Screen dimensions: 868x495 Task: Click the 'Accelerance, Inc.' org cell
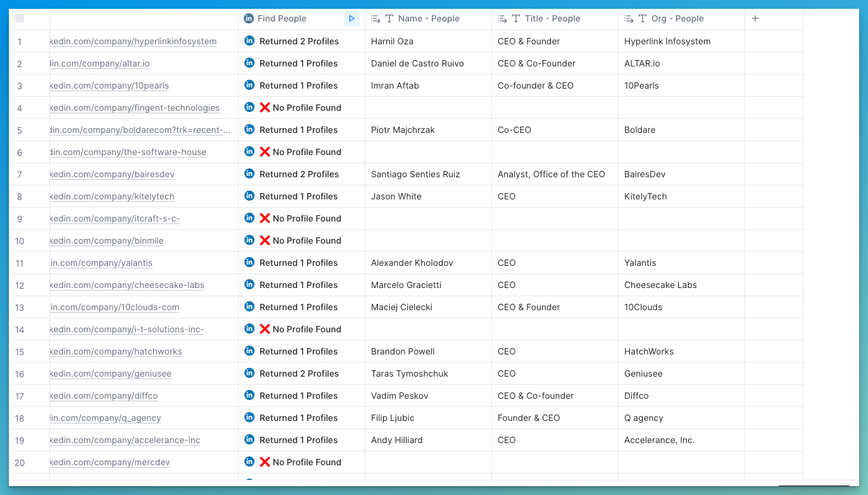(x=682, y=440)
